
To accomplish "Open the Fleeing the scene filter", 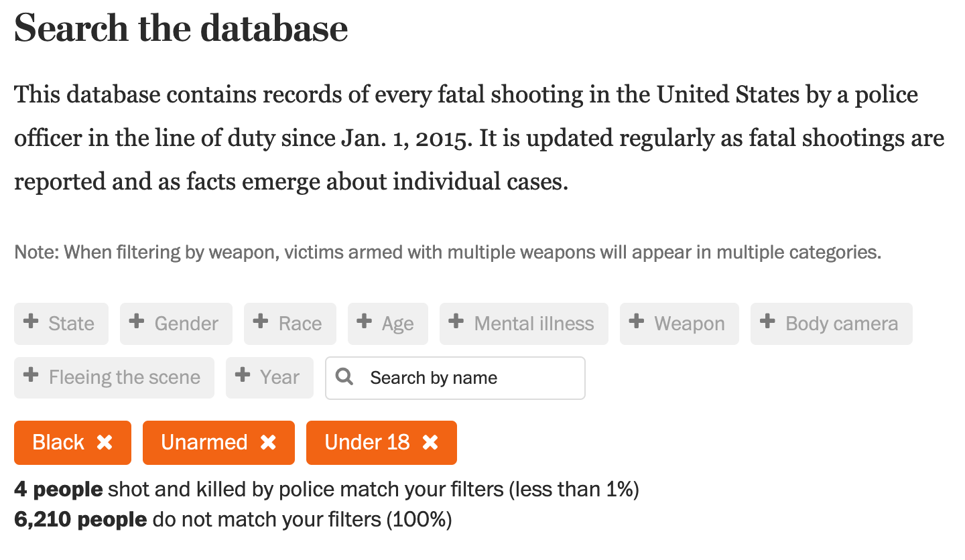I will click(x=114, y=378).
